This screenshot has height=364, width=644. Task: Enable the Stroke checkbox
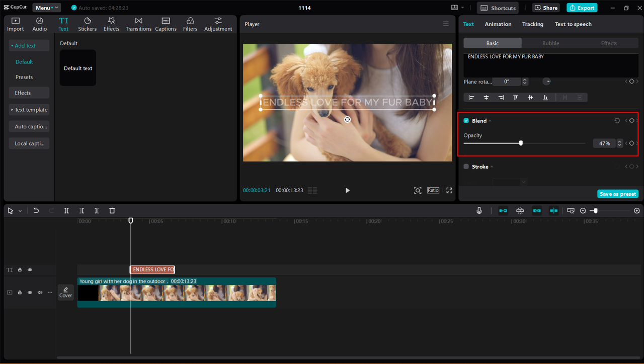click(x=466, y=167)
